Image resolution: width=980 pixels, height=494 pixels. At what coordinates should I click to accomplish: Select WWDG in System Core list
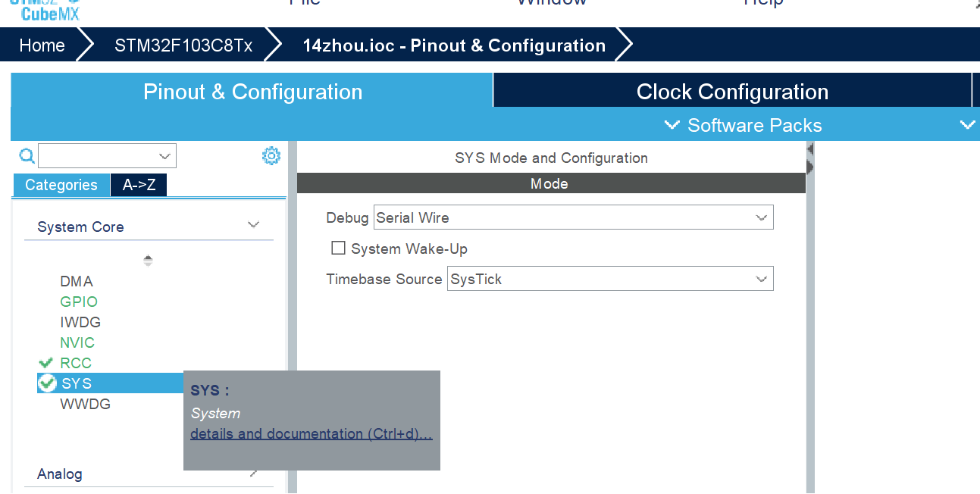[x=86, y=404]
